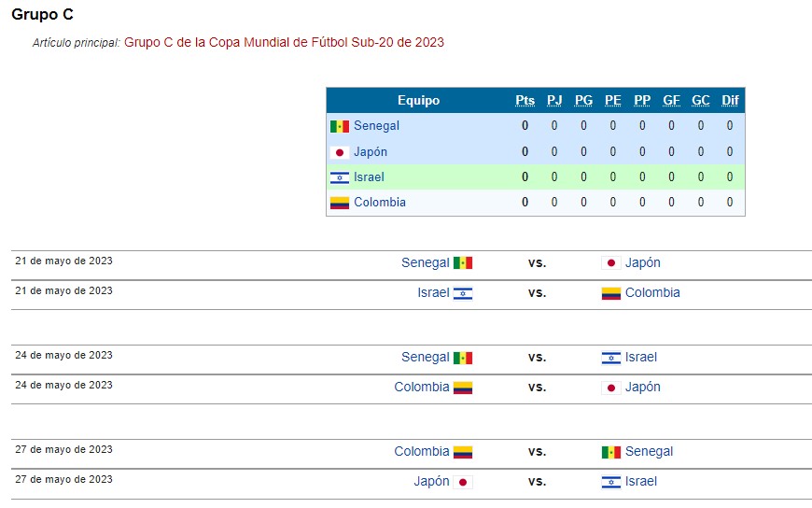This screenshot has height=508, width=812.
Task: Click the GF column header abbreviation
Action: point(672,100)
